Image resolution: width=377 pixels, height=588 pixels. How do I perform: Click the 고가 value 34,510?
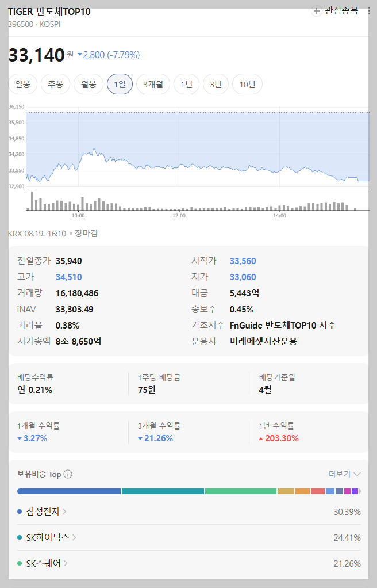[68, 277]
